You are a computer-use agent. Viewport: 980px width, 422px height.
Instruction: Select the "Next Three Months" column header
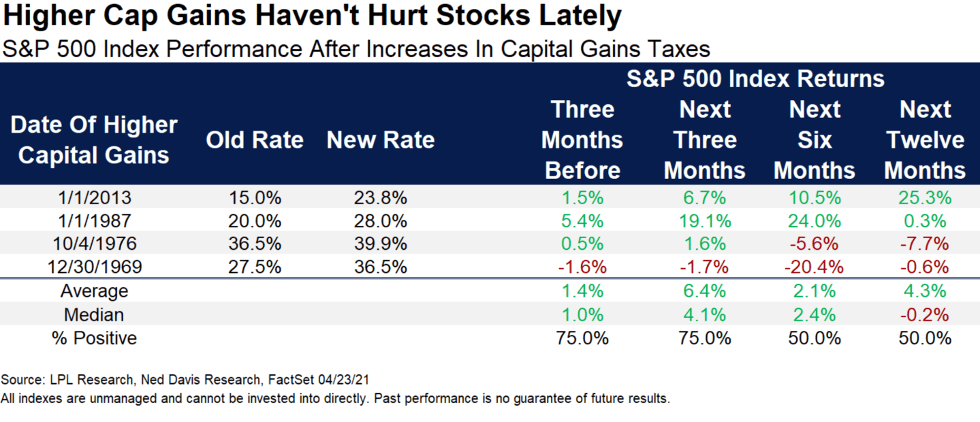[x=705, y=140]
